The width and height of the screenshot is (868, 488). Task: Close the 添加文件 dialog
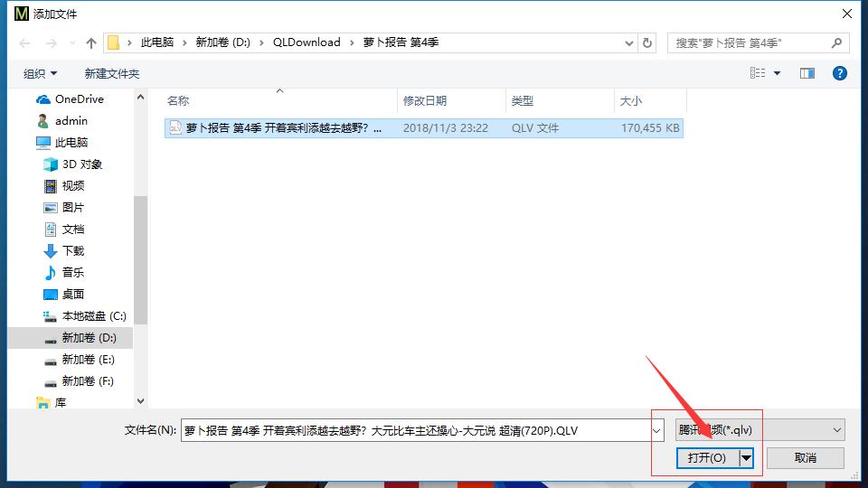coord(847,14)
